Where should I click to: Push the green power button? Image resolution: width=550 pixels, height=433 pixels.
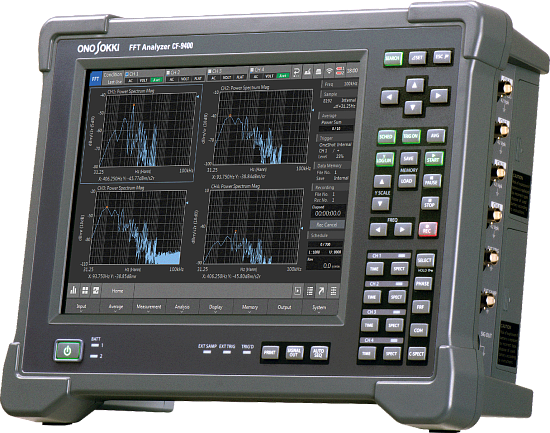[68, 350]
